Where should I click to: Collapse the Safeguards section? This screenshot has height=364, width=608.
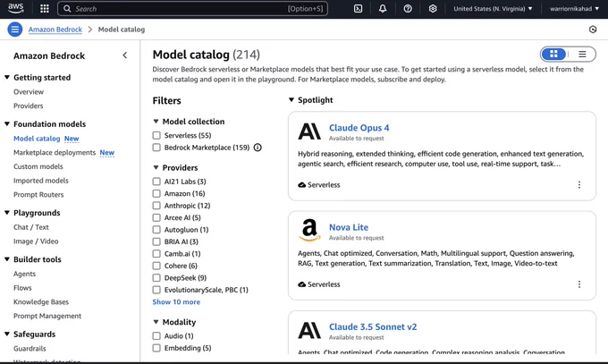coord(7,334)
